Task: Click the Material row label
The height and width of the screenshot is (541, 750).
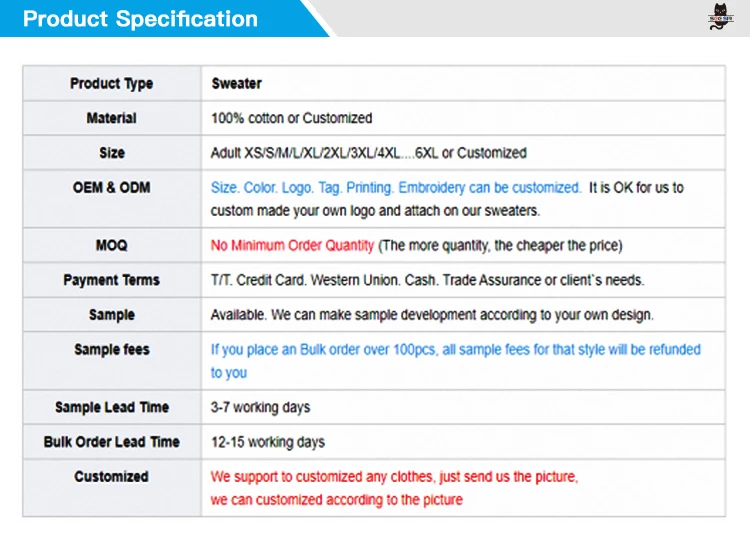Action: pyautogui.click(x=111, y=118)
